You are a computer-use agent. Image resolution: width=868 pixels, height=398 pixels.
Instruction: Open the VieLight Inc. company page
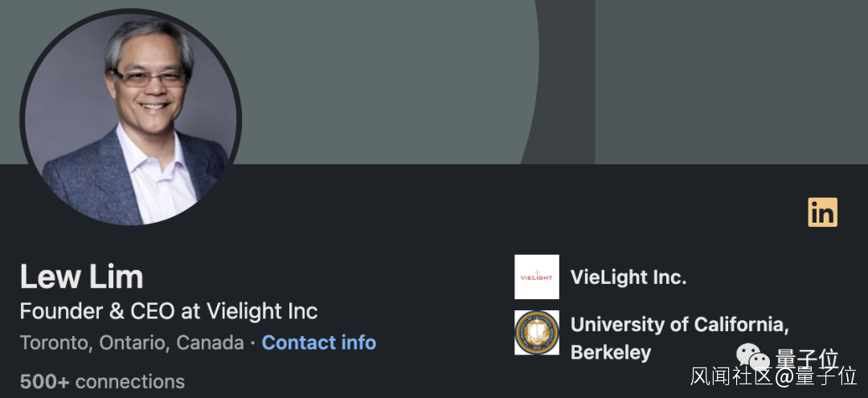click(x=628, y=277)
